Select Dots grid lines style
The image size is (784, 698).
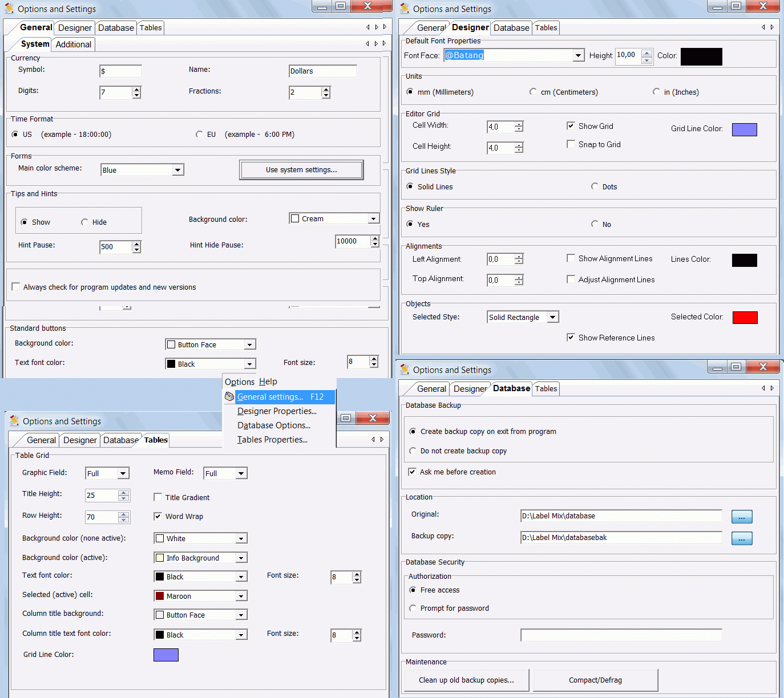pos(595,186)
